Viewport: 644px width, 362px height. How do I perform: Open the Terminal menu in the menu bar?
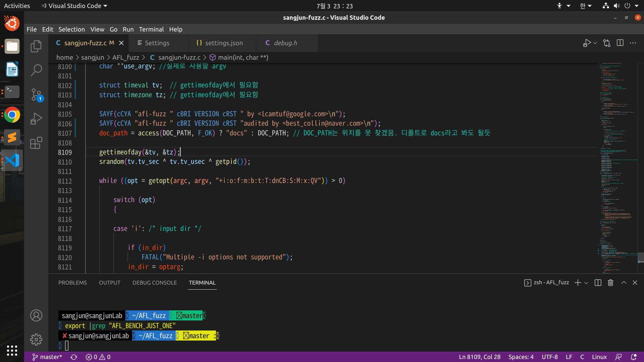point(151,29)
